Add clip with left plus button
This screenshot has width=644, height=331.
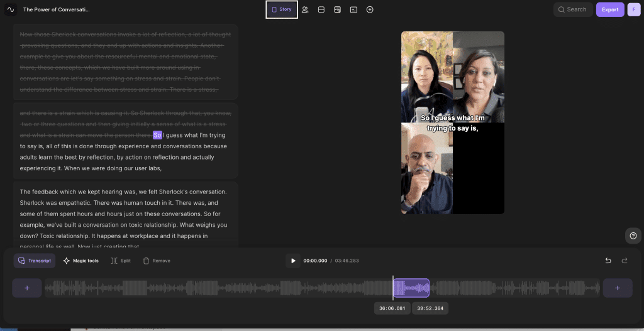click(27, 288)
